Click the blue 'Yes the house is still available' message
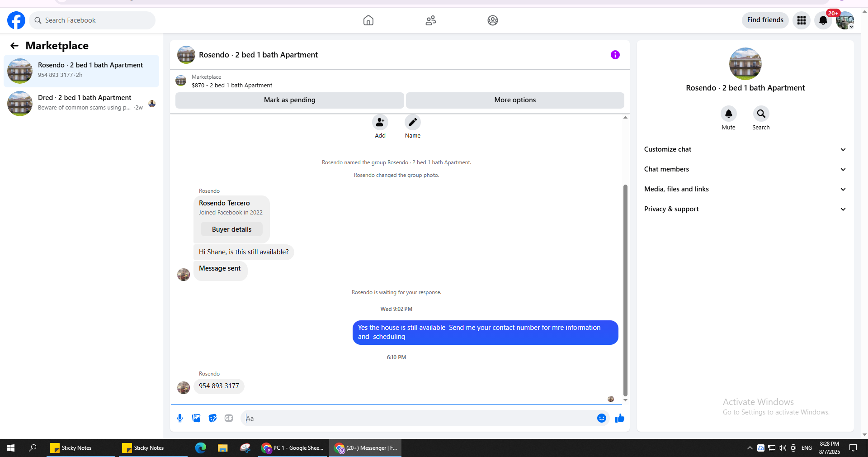868x457 pixels. click(x=485, y=333)
